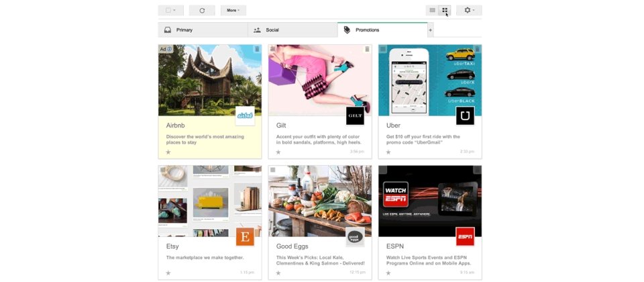Open the More actions dropdown

(233, 10)
